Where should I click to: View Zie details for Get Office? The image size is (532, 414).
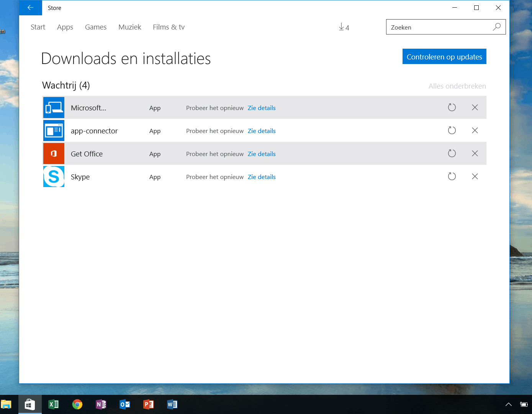click(262, 154)
